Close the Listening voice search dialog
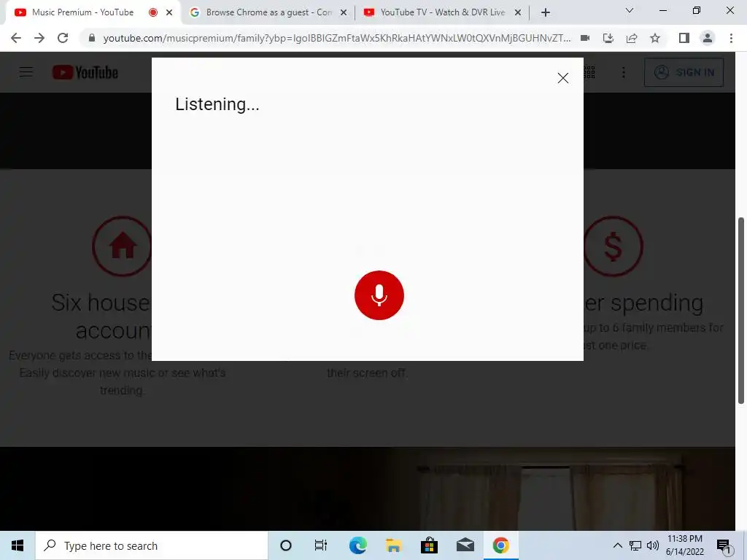The width and height of the screenshot is (747, 560). [562, 78]
